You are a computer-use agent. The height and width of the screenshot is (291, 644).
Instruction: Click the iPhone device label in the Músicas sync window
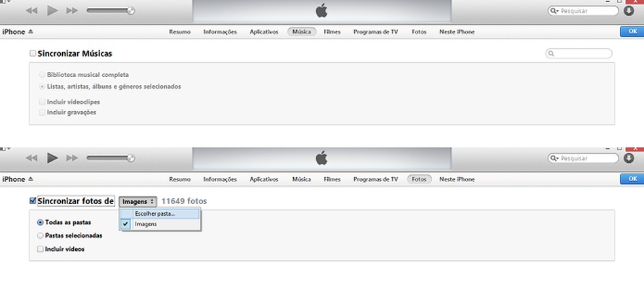[x=14, y=31]
